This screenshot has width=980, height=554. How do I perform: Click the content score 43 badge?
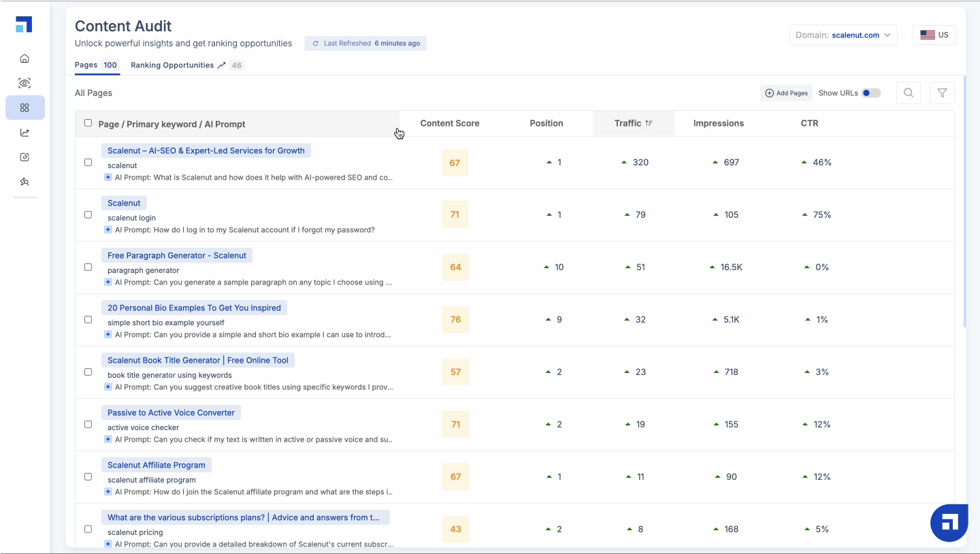455,529
